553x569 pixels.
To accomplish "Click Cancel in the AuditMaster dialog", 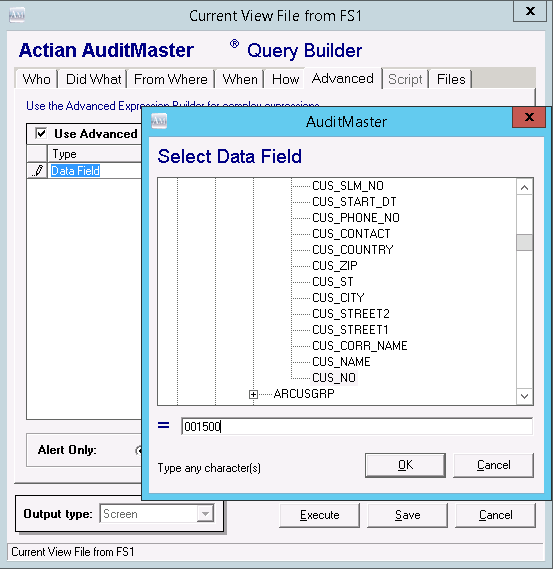I will click(x=493, y=465).
